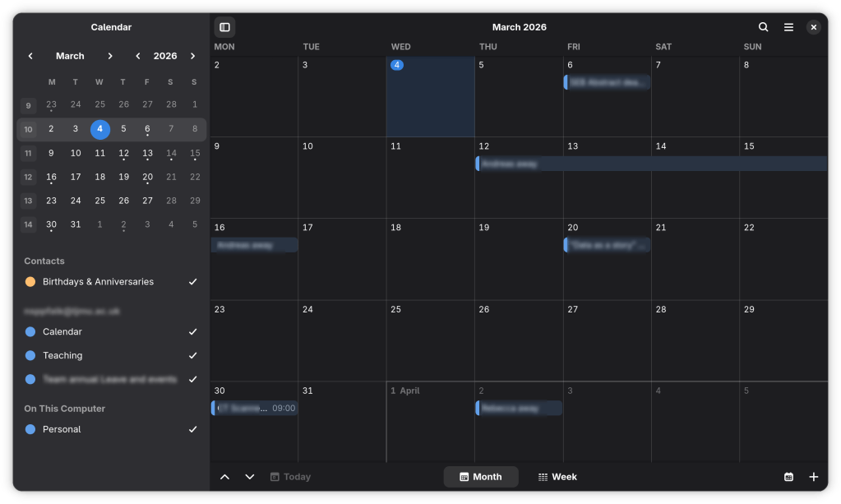Click the orange Birthdays color dot
841x504 pixels.
[30, 282]
